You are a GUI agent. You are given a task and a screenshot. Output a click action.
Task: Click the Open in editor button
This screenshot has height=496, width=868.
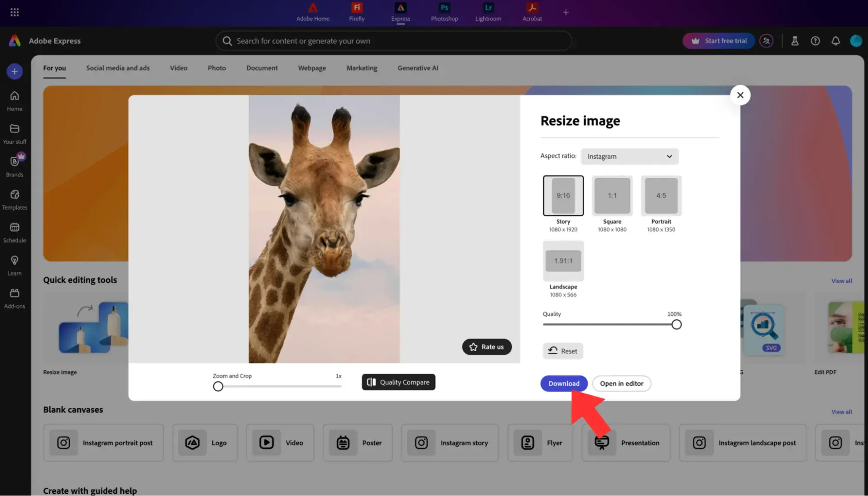(x=621, y=383)
